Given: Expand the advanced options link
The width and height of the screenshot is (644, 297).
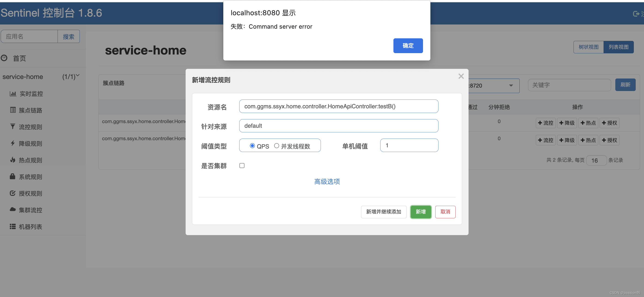Looking at the screenshot, I should (327, 182).
